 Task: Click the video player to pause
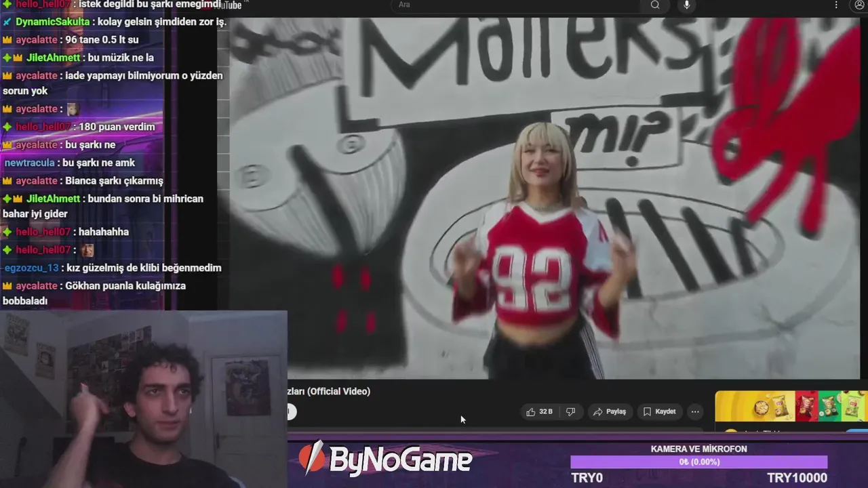pos(545,197)
